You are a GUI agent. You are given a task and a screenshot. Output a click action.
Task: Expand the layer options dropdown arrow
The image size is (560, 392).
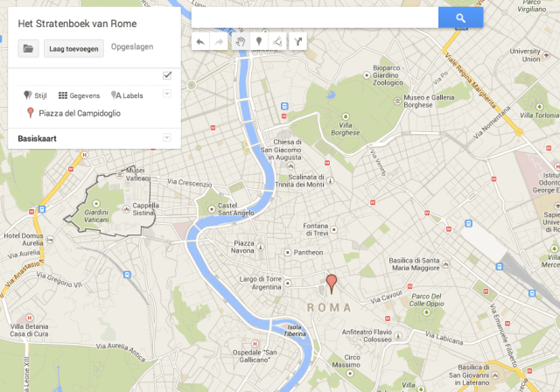166,94
